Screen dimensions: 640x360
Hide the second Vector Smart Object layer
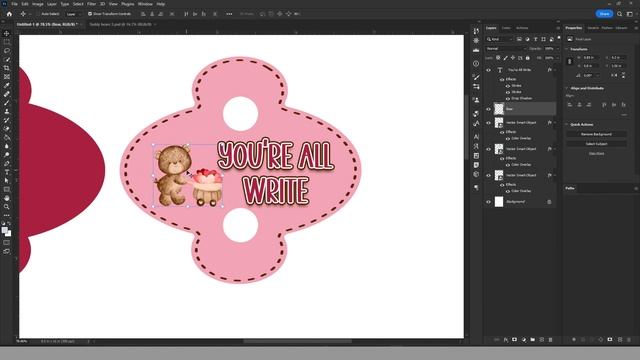click(489, 149)
